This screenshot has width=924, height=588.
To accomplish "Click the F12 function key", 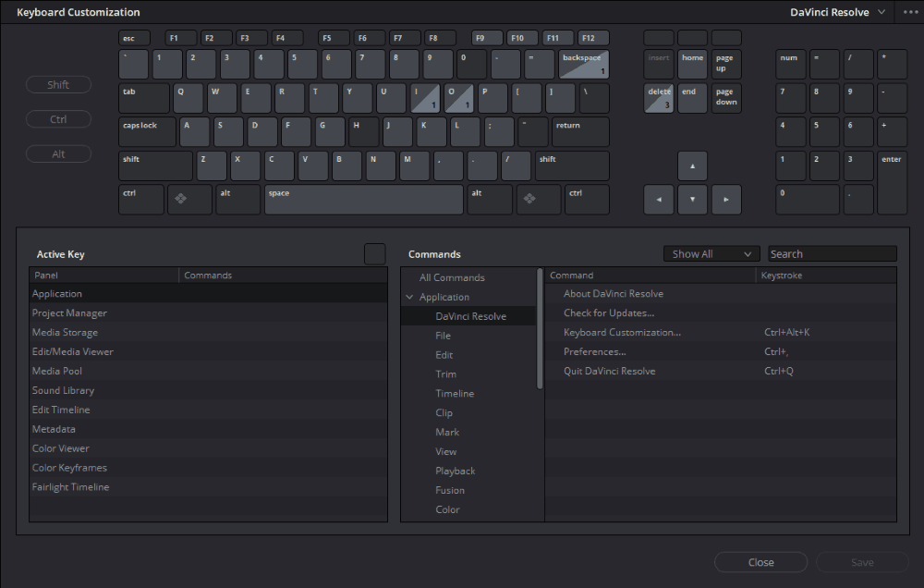I will [x=593, y=38].
